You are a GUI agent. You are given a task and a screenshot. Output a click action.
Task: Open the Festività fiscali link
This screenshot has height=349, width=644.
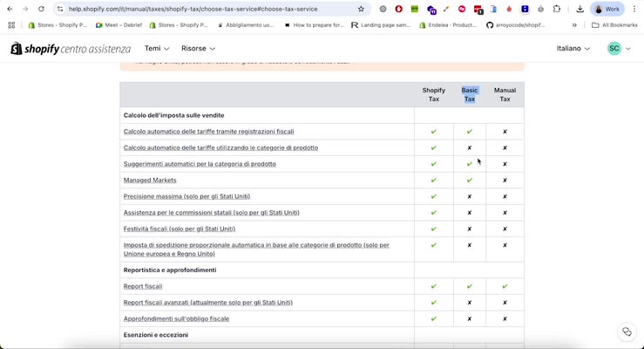180,229
